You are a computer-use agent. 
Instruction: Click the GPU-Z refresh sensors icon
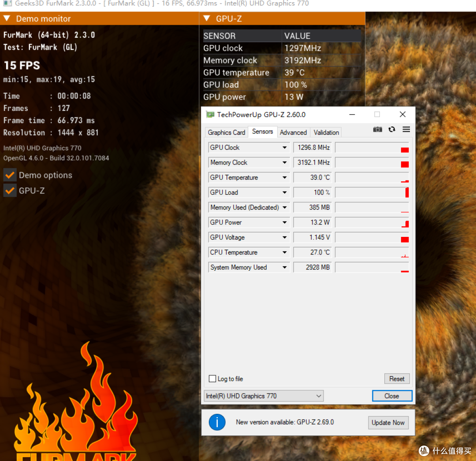coord(392,129)
